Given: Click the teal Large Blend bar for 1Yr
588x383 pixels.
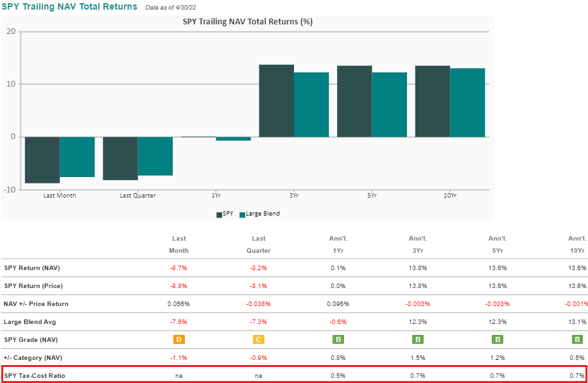Looking at the screenshot, I should [233, 139].
